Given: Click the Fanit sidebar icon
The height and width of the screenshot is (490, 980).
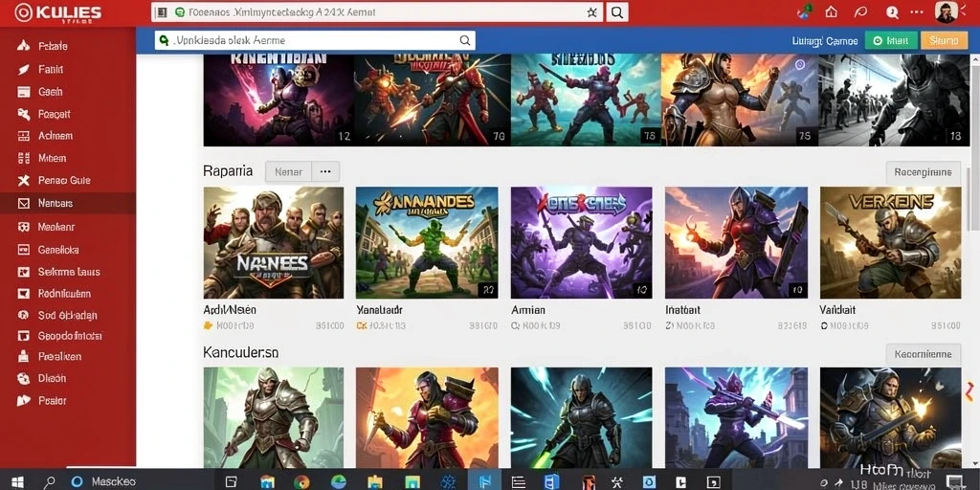Looking at the screenshot, I should point(23,69).
